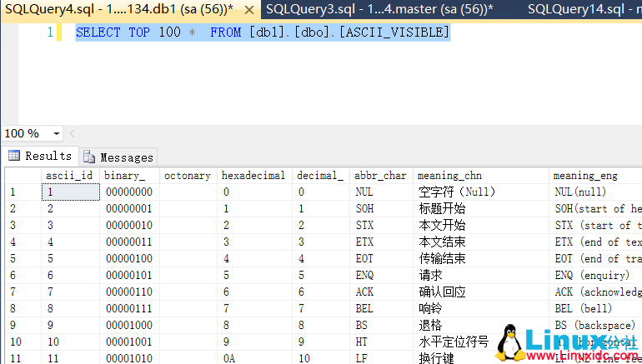Click the binary cell 00000011
This screenshot has height=364, width=642.
pos(129,242)
